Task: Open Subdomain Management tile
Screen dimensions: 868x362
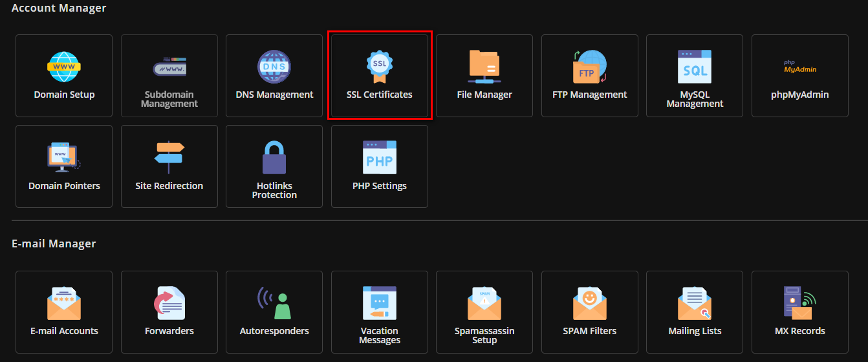Action: pyautogui.click(x=169, y=76)
